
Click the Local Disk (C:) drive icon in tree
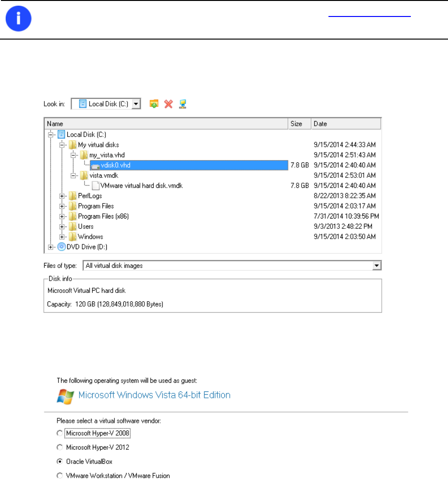point(61,135)
